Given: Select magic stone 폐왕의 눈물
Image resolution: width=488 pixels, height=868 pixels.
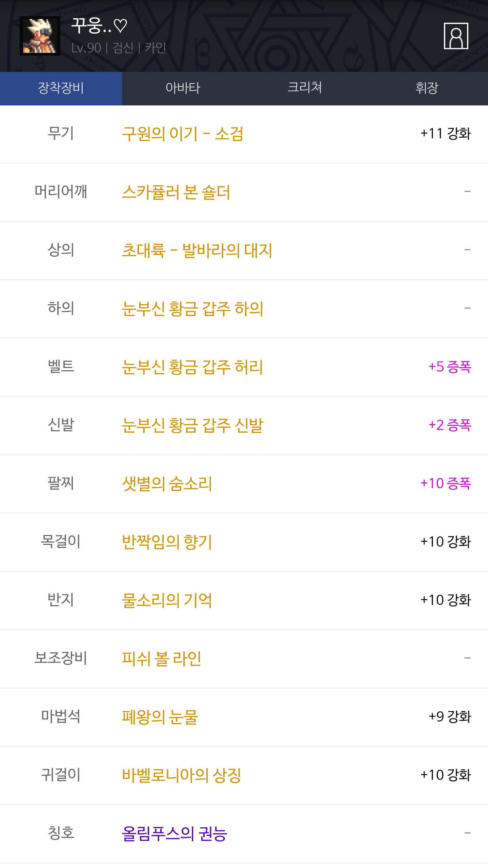Looking at the screenshot, I should (160, 717).
